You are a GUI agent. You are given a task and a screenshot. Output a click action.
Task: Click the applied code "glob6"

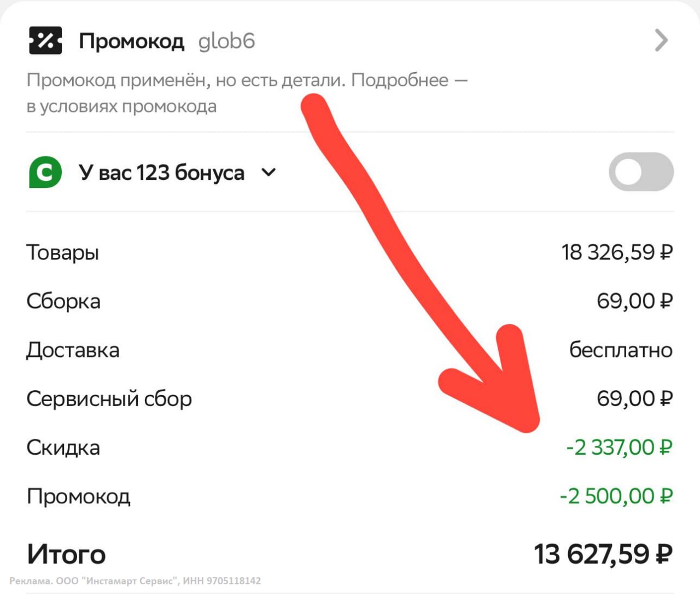click(x=226, y=41)
